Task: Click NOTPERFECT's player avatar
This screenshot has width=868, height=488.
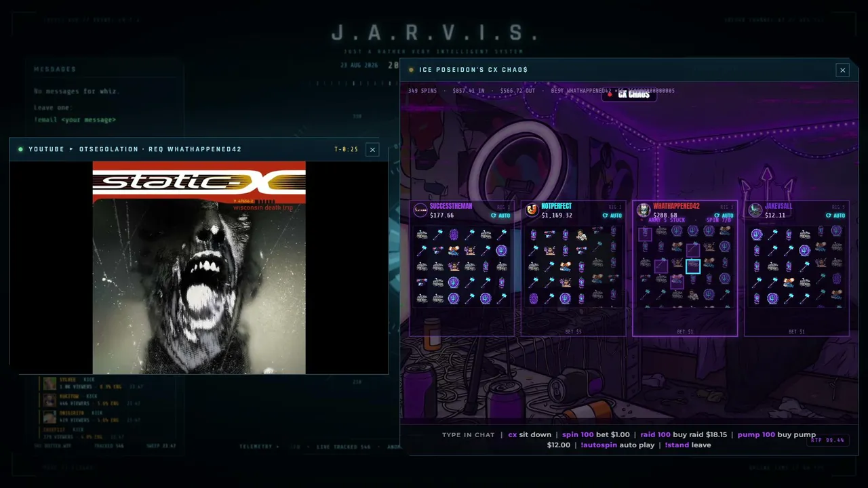Action: pyautogui.click(x=532, y=210)
